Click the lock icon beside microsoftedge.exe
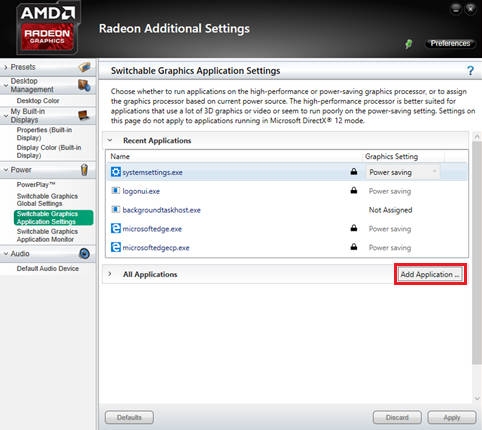This screenshot has height=430, width=482. pyautogui.click(x=354, y=228)
